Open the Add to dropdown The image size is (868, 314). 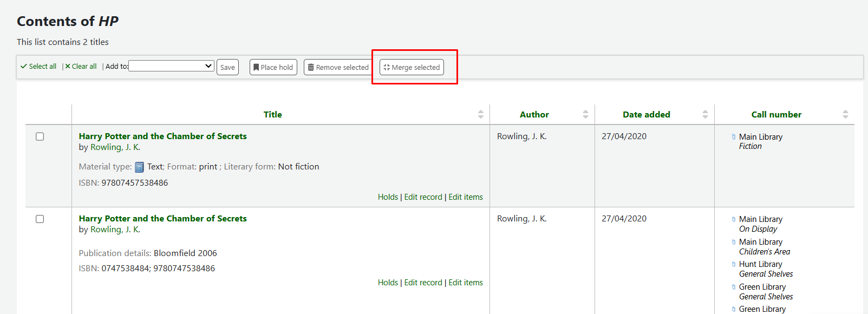click(x=171, y=66)
